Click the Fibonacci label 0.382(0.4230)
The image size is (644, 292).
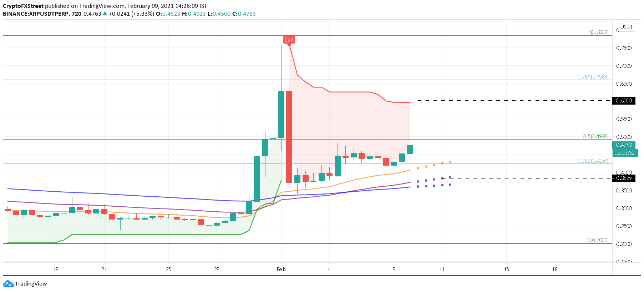[x=593, y=161]
